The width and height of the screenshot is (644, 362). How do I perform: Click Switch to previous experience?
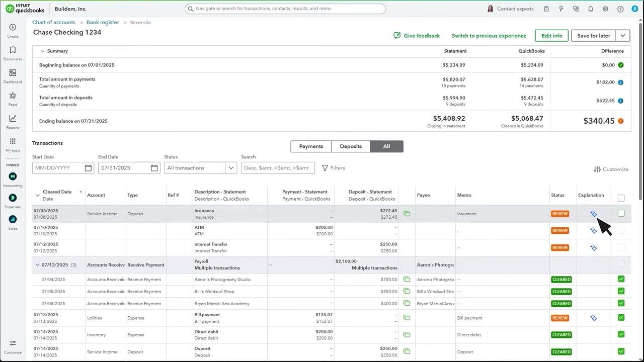click(x=489, y=36)
